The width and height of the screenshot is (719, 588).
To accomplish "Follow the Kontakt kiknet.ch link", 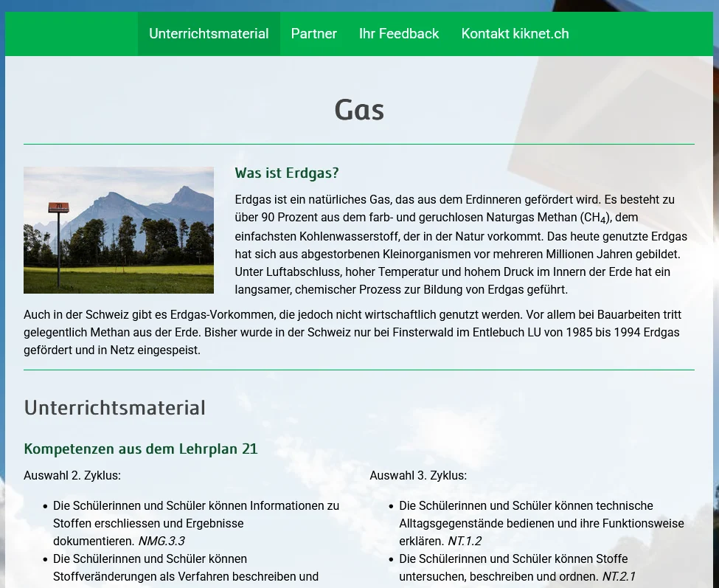I will point(515,34).
